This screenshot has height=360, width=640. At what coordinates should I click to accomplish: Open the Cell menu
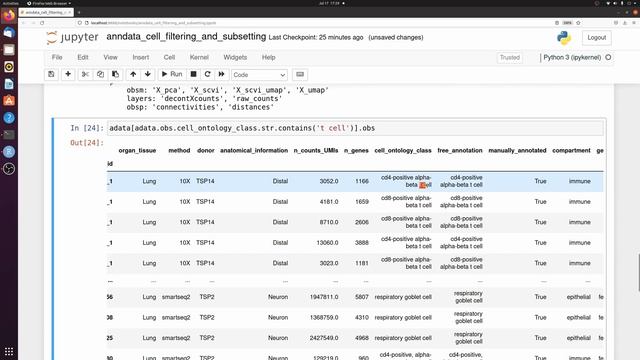169,58
